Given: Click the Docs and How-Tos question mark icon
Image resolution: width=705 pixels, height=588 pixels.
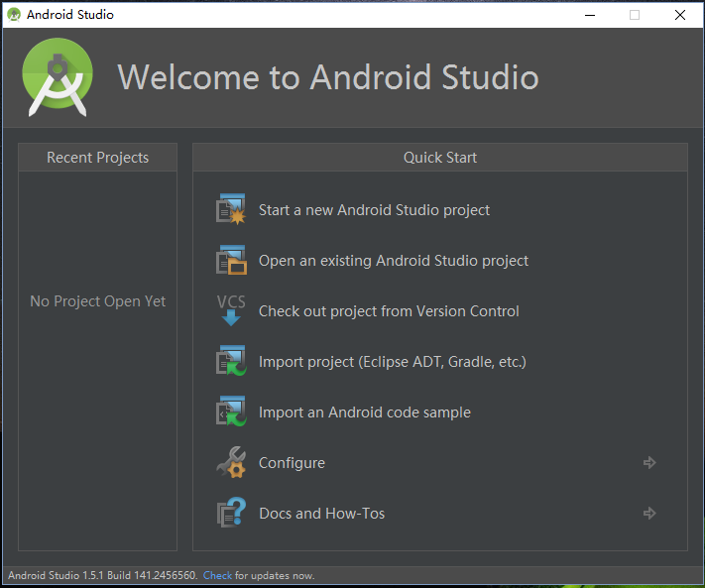Looking at the screenshot, I should coord(231,513).
